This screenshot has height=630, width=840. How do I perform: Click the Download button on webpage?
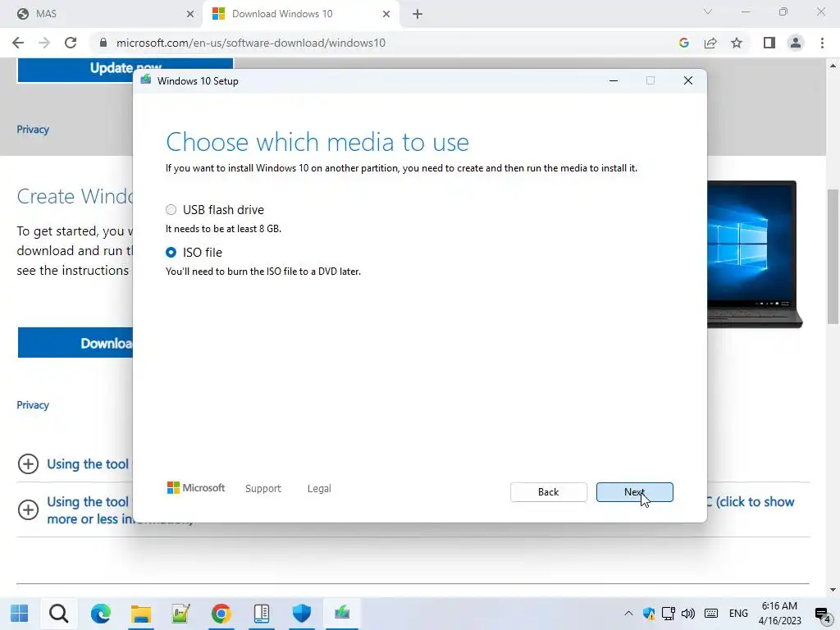pyautogui.click(x=75, y=343)
